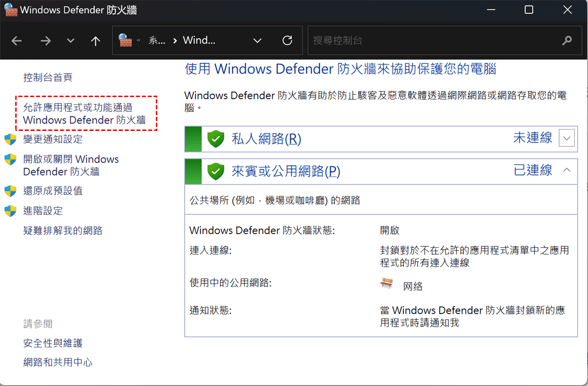Click green shield icon next to 來賓或公用網路
This screenshot has width=588, height=386.
216,171
